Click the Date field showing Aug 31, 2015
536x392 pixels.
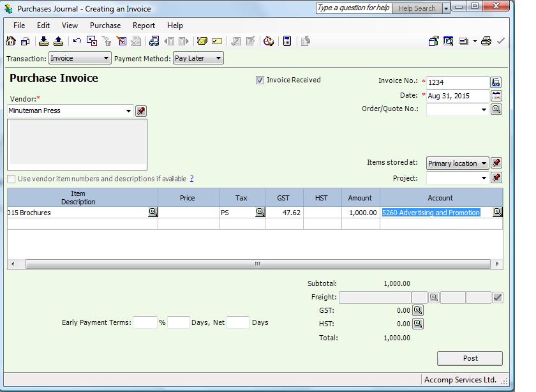(458, 96)
